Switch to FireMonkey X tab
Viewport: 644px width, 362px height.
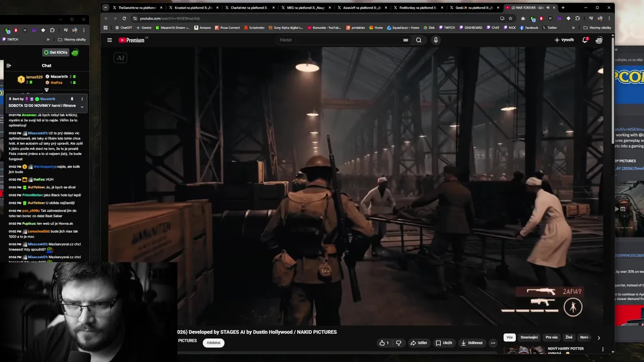[419, 8]
